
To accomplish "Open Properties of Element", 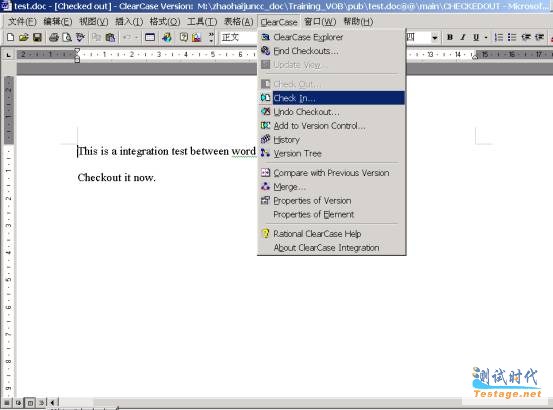I will coord(332,214).
